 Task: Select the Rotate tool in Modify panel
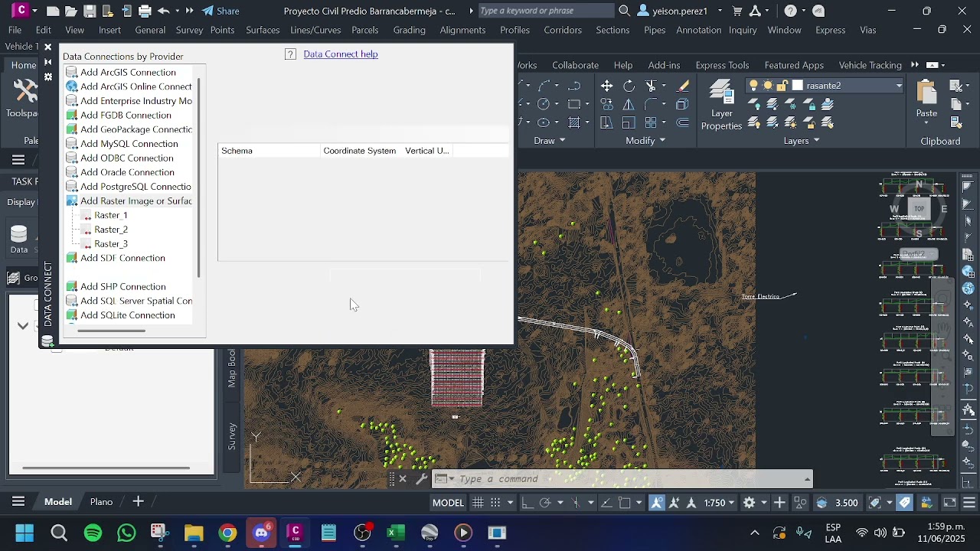[629, 86]
